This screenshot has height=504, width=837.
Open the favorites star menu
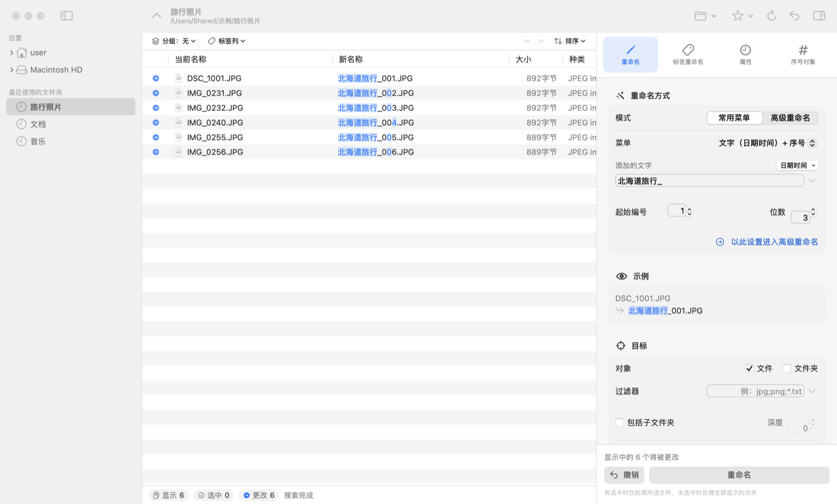click(742, 16)
